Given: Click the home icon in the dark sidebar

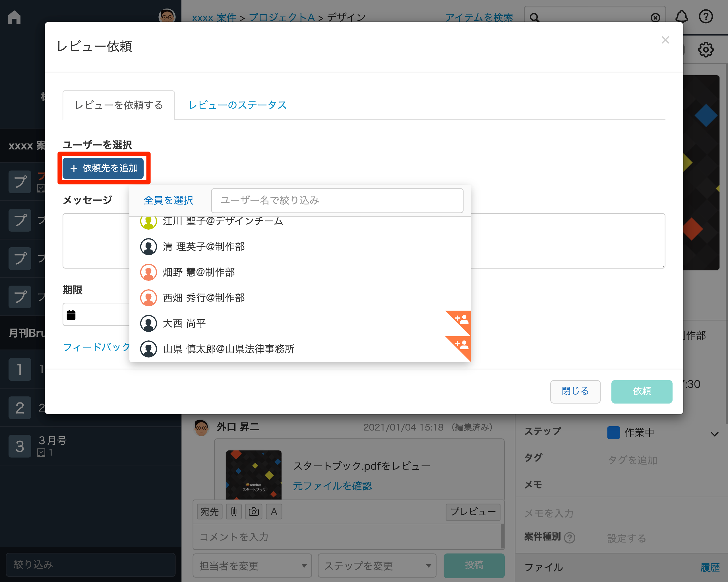Looking at the screenshot, I should [x=15, y=17].
